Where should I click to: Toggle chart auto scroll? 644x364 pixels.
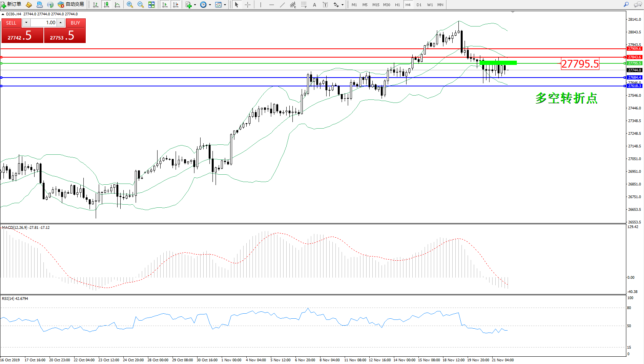(x=165, y=5)
